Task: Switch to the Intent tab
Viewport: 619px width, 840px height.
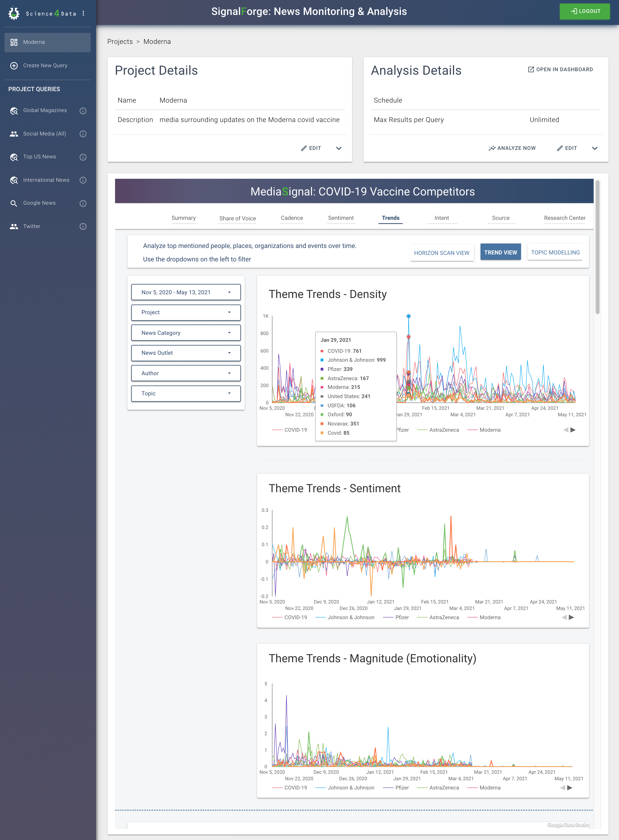Action: pos(441,218)
